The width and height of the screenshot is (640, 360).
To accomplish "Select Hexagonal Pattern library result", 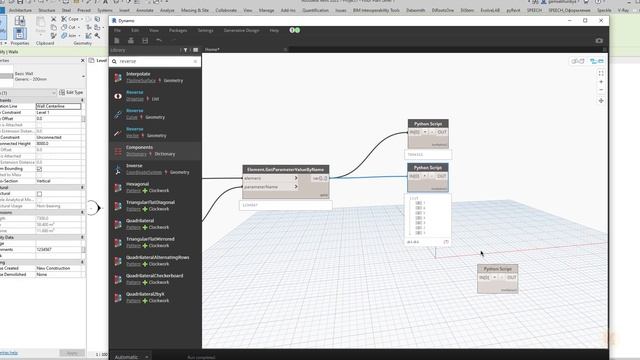I will 155,187.
